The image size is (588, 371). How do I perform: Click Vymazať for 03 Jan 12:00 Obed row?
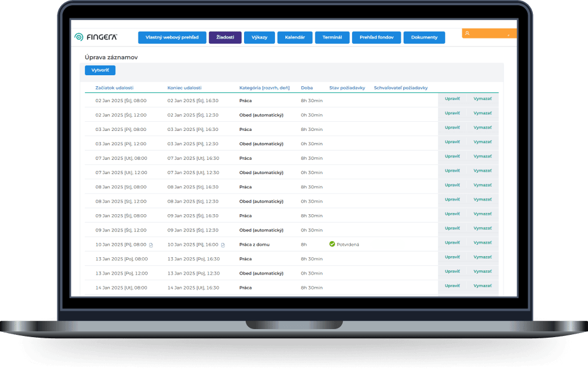coord(482,141)
